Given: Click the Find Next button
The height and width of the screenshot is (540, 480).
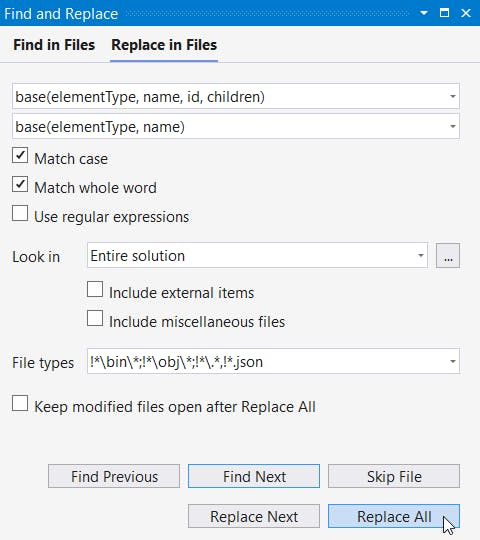Looking at the screenshot, I should (x=254, y=476).
